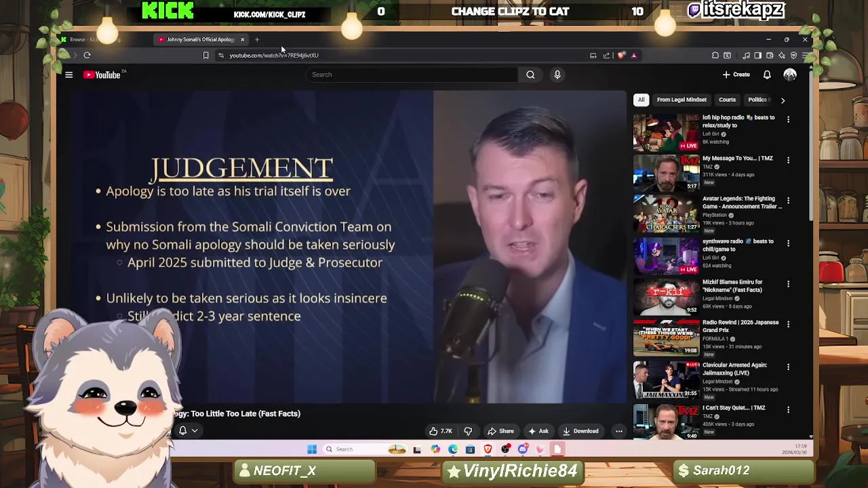The image size is (868, 488).
Task: Open options for My Message To You video
Action: point(788,160)
